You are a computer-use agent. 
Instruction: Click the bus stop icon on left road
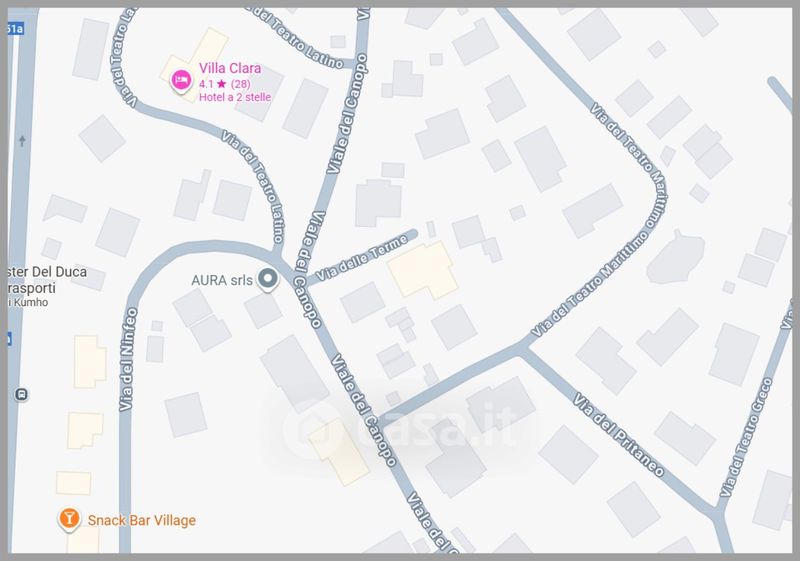(21, 394)
